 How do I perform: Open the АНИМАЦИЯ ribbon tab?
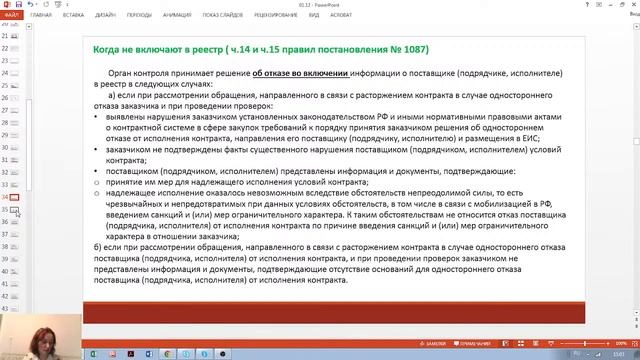tap(177, 15)
